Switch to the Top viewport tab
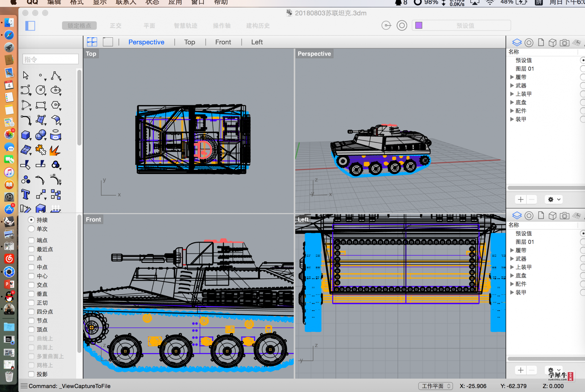Viewport: 585px width, 392px height. pos(190,42)
